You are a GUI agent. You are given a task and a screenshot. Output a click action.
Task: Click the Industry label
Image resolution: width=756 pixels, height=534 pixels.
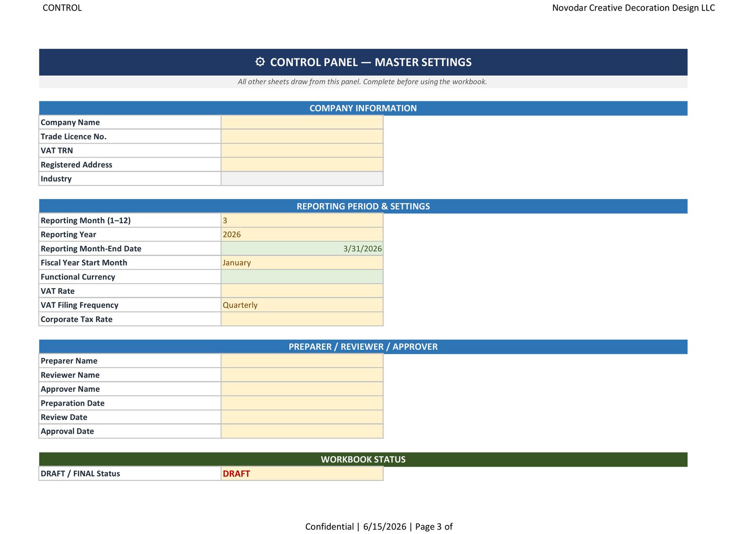(56, 179)
